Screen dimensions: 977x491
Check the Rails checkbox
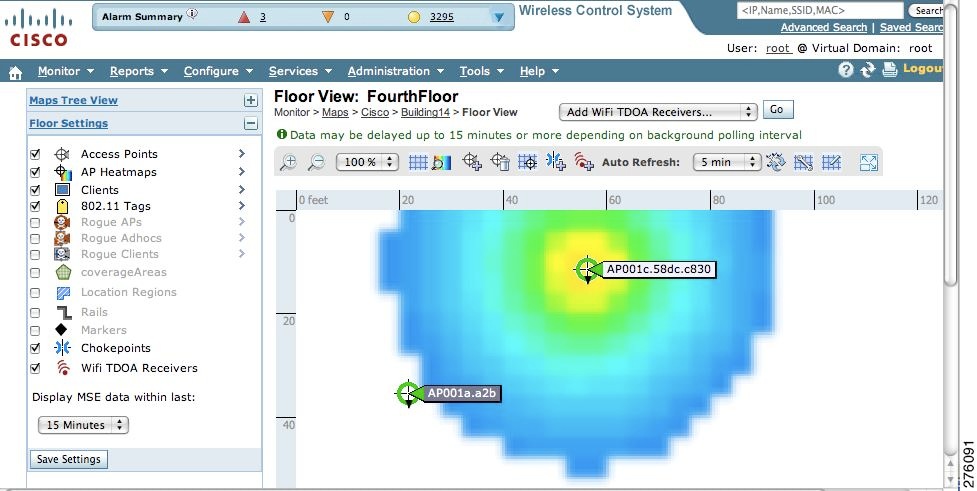click(x=35, y=313)
